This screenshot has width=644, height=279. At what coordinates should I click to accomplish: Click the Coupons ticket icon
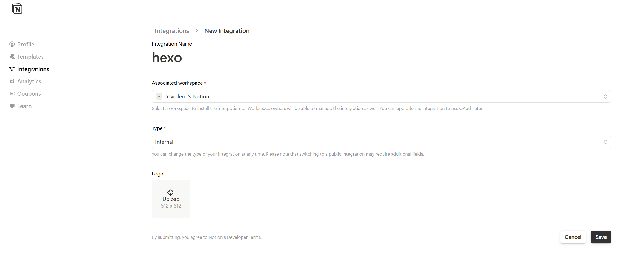pos(12,93)
